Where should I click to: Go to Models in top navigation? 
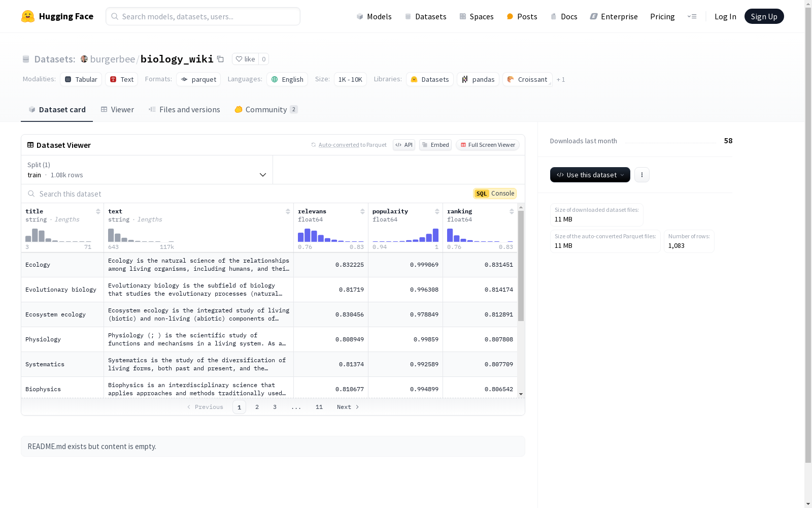point(374,16)
